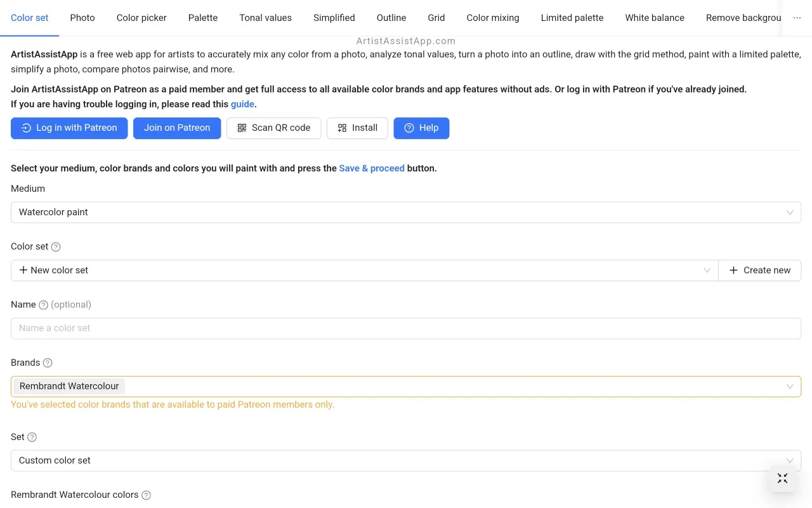Image resolution: width=812 pixels, height=508 pixels.
Task: Go to the Limited palette tab
Action: pyautogui.click(x=572, y=18)
